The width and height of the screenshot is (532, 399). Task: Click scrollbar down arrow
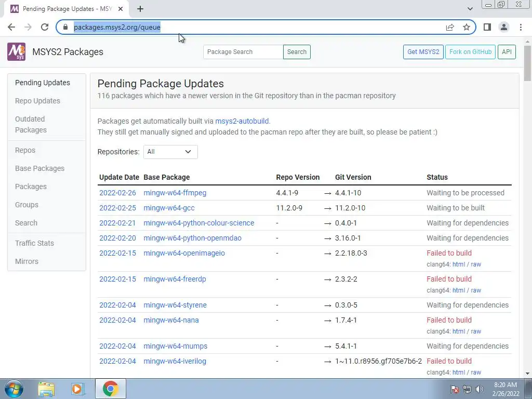pyautogui.click(x=527, y=374)
